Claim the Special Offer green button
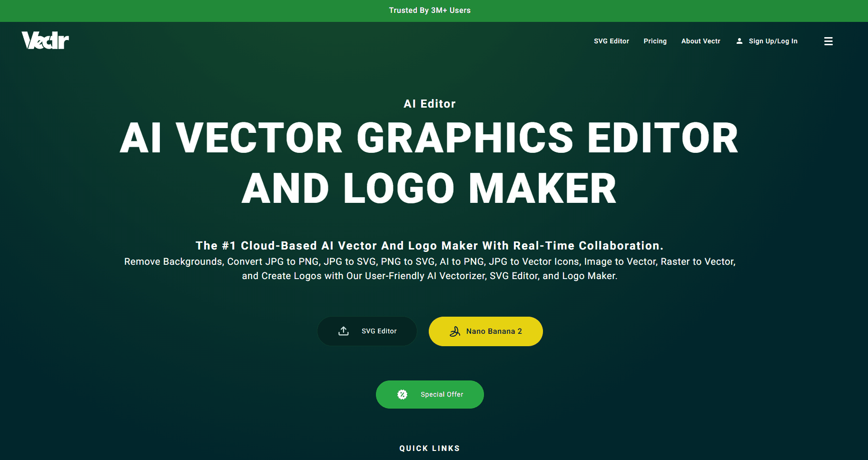The width and height of the screenshot is (868, 460). [430, 394]
